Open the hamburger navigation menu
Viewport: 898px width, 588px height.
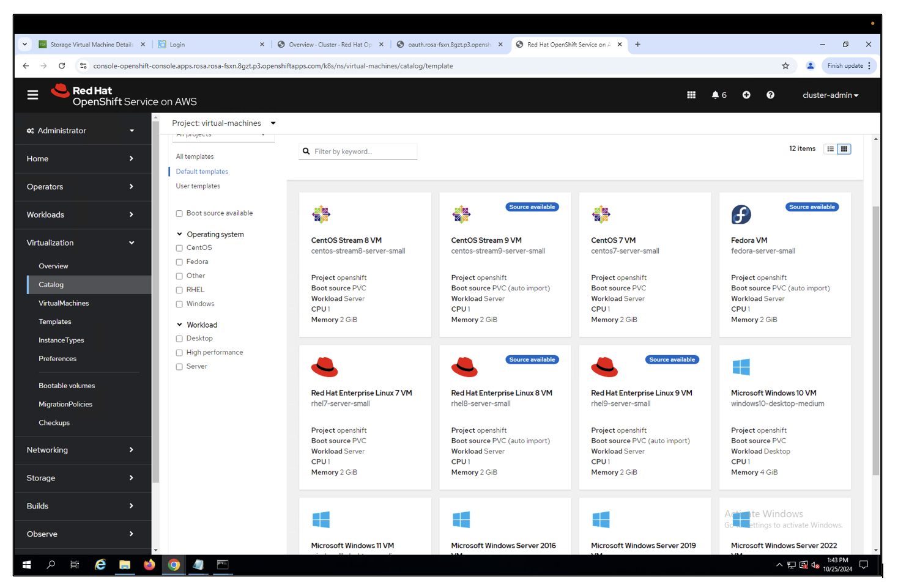32,95
